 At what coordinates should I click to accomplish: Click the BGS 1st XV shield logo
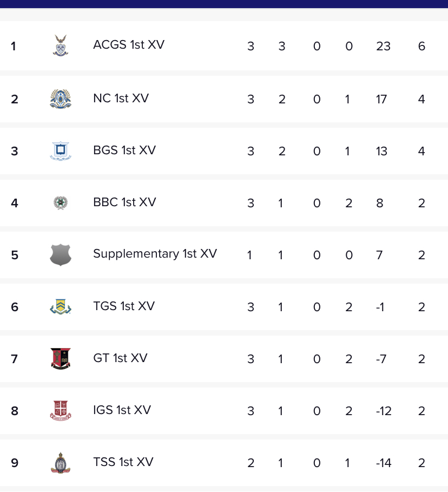point(61,151)
